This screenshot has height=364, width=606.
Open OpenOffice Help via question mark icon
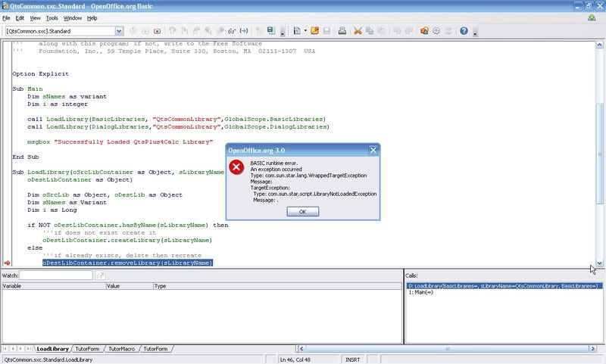pyautogui.click(x=464, y=31)
